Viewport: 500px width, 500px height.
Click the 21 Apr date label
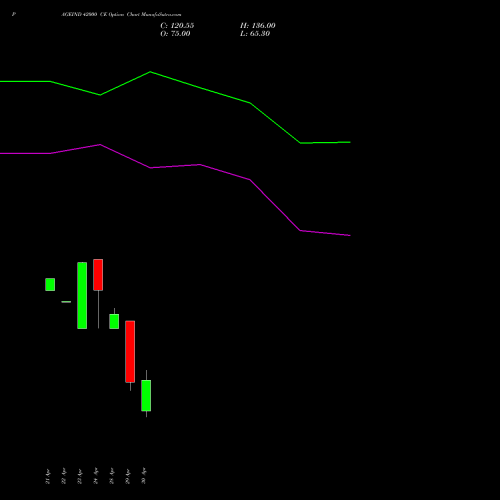pos(48,476)
